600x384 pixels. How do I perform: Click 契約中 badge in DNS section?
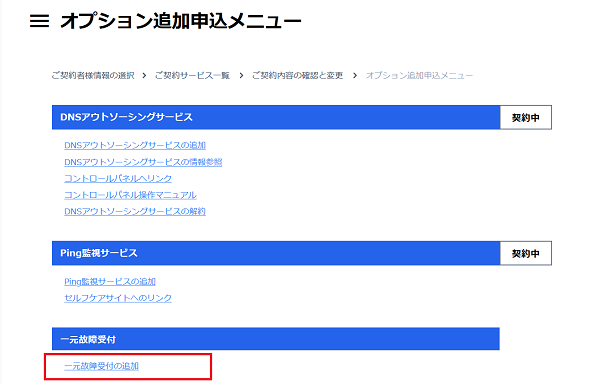(x=526, y=117)
